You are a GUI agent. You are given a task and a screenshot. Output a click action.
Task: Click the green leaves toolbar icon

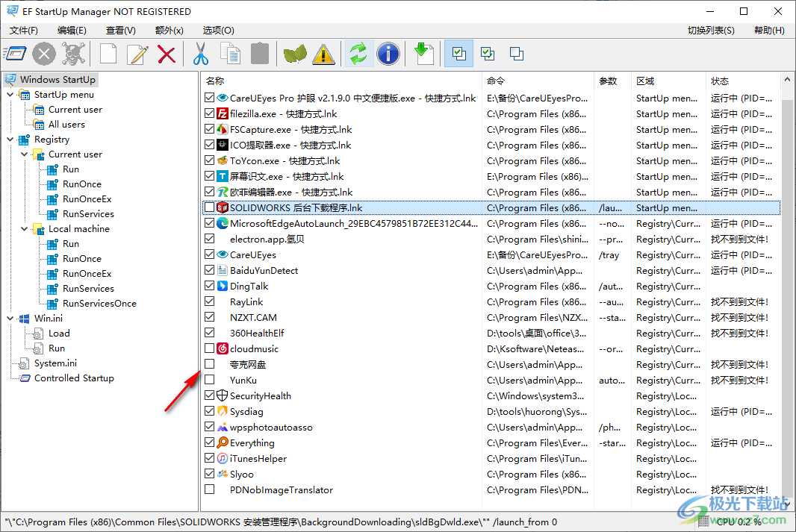click(294, 54)
